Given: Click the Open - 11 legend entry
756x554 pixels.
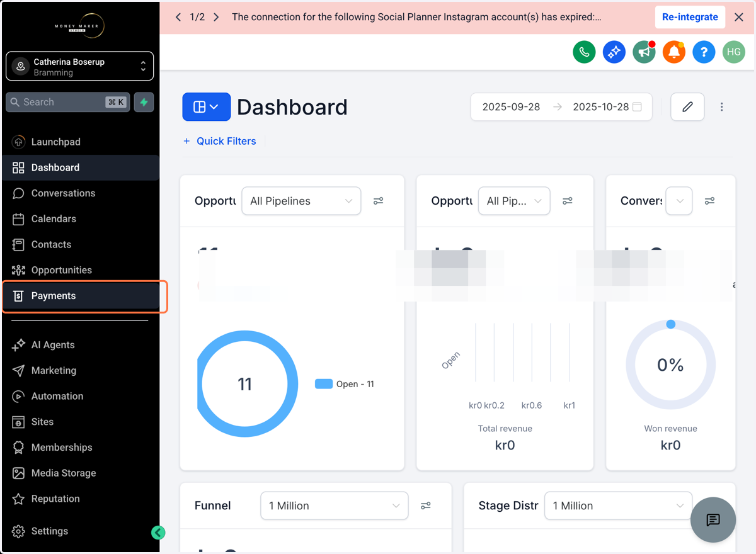Looking at the screenshot, I should (x=345, y=384).
